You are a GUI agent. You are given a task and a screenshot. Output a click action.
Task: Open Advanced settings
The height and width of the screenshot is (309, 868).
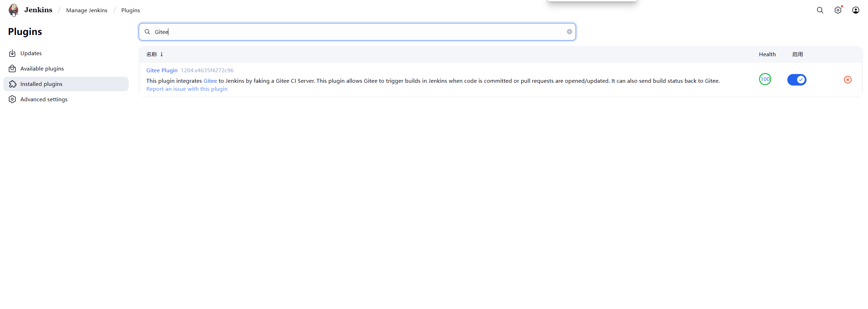click(x=66, y=100)
